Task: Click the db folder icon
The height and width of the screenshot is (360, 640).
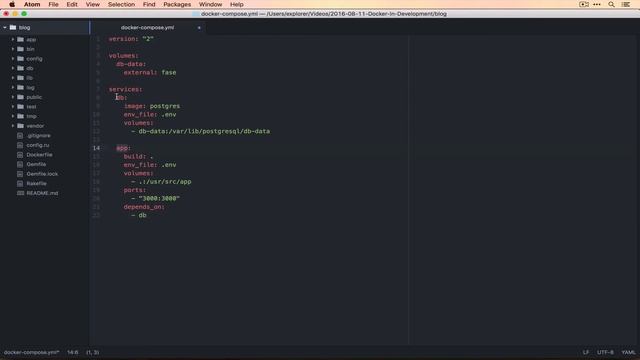Action: 20,68
